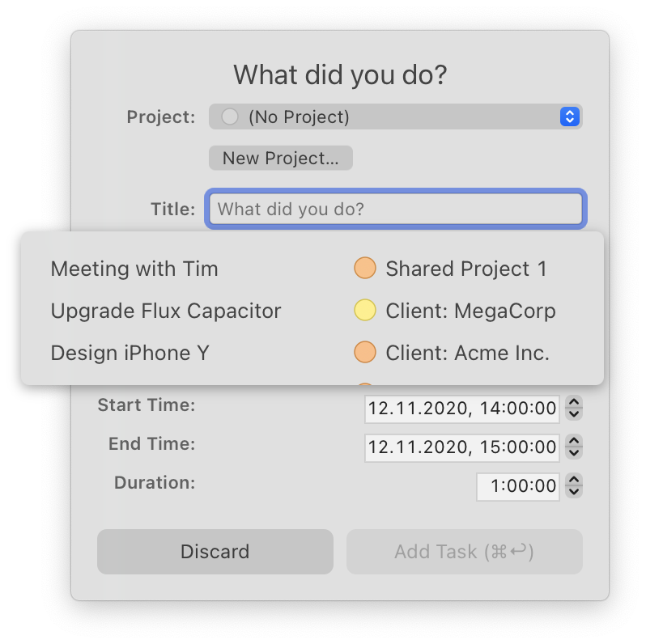Open the Project dropdown menu

[395, 117]
